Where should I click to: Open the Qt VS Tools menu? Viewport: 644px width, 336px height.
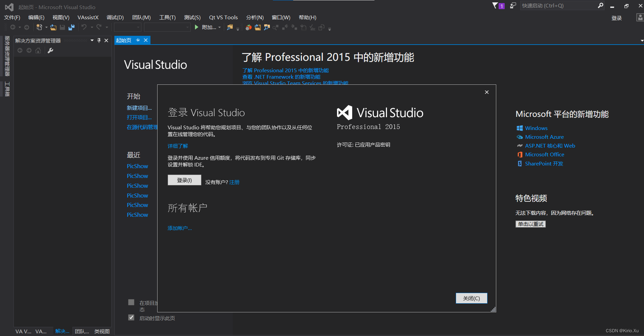223,18
